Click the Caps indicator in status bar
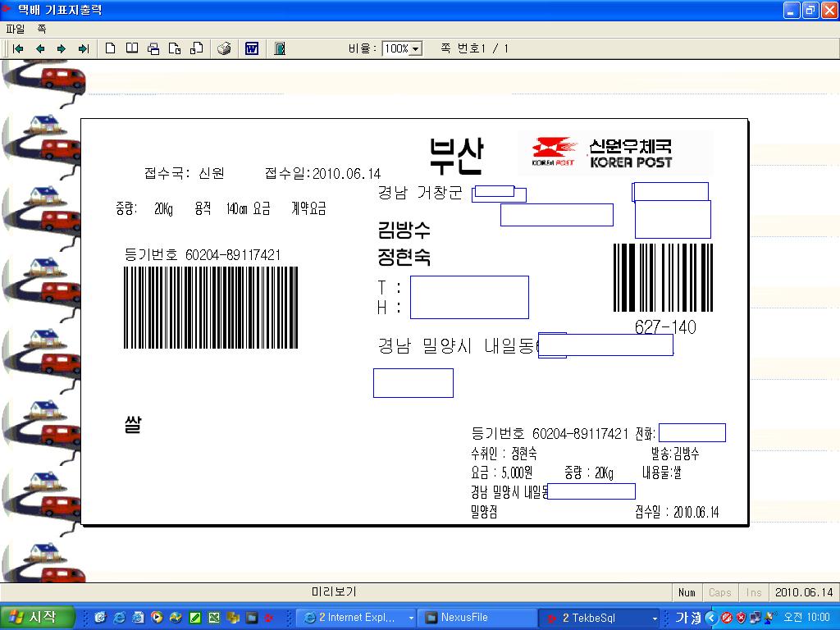Viewport: 840px width, 630px height. 720,592
